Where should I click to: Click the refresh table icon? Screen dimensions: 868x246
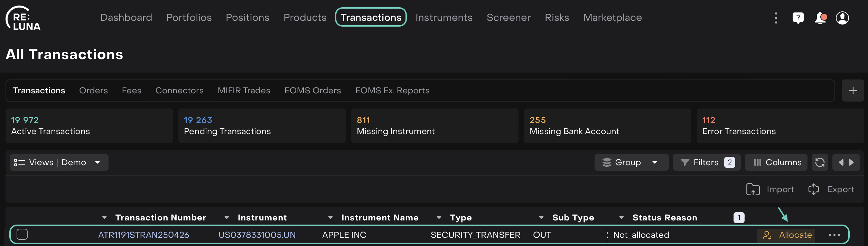[x=820, y=162]
